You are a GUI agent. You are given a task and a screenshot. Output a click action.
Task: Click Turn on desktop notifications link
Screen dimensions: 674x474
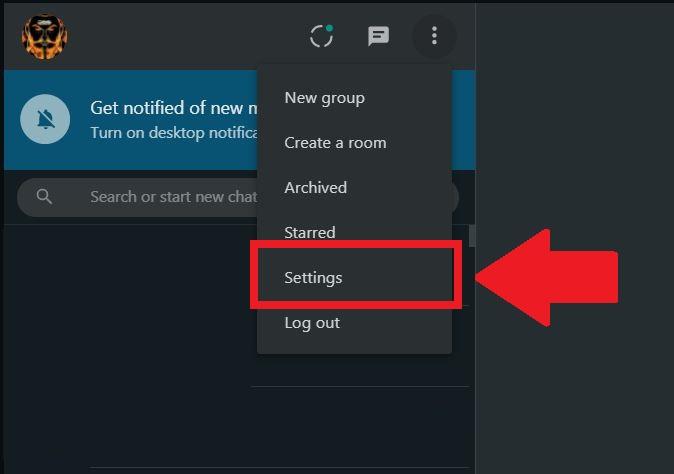point(174,133)
